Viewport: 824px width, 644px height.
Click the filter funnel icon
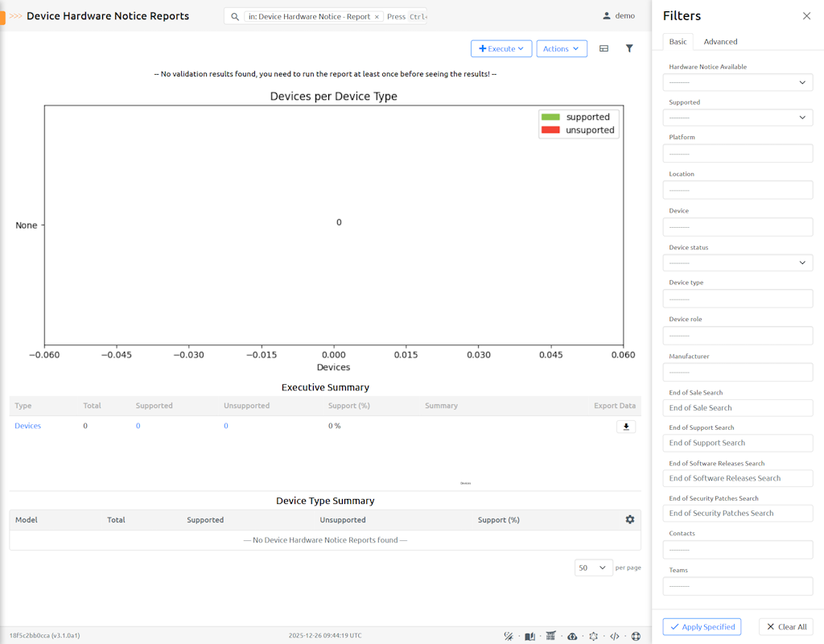point(629,49)
